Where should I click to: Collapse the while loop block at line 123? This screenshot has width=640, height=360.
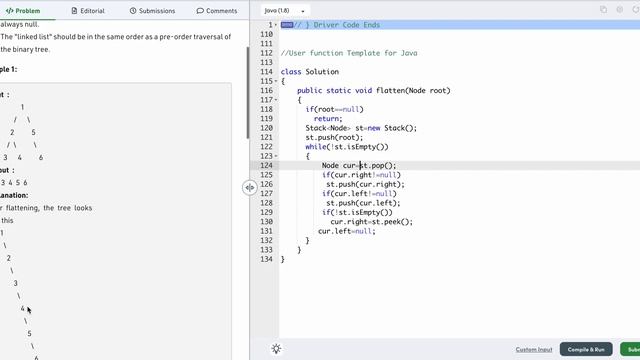276,156
